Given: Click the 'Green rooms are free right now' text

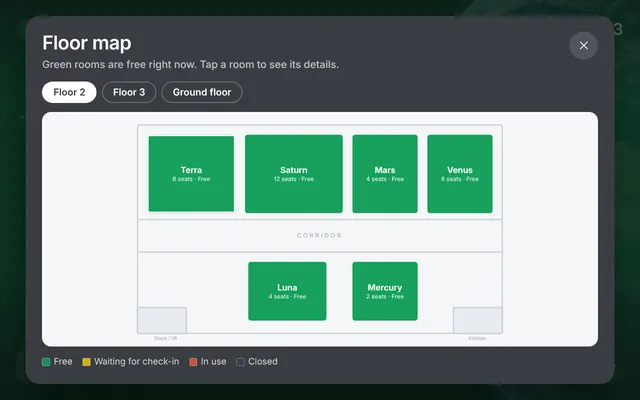Looking at the screenshot, I should tap(190, 64).
